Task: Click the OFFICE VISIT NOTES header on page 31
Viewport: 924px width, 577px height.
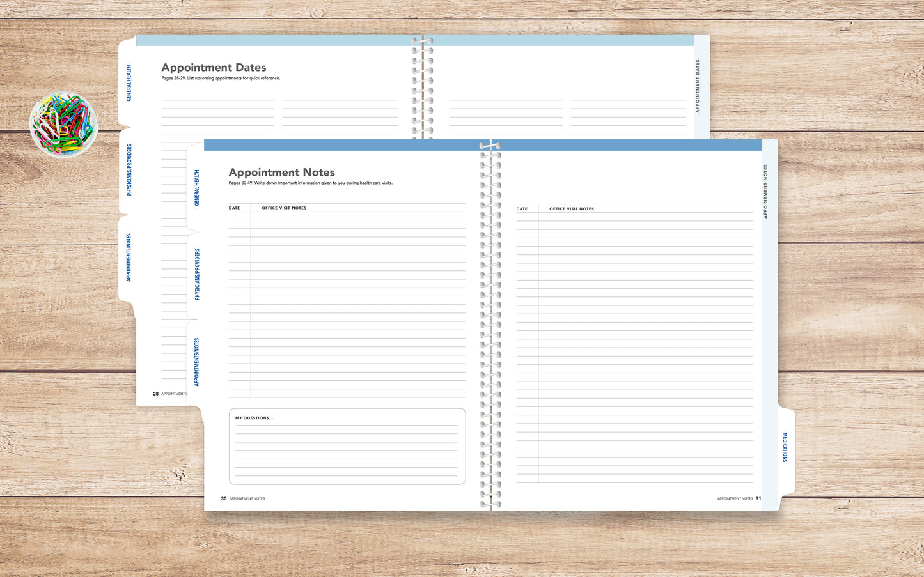Action: [572, 209]
